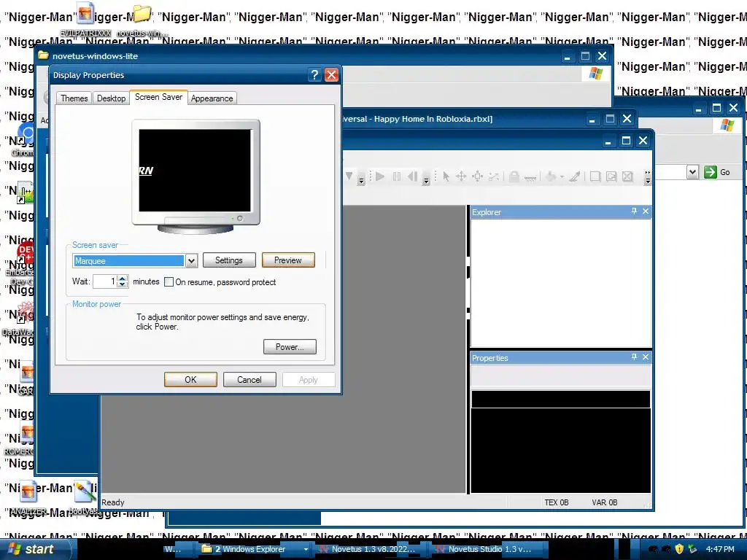The height and width of the screenshot is (560, 747).
Task: Open the bootvis desktop icon
Action: [x=85, y=497]
